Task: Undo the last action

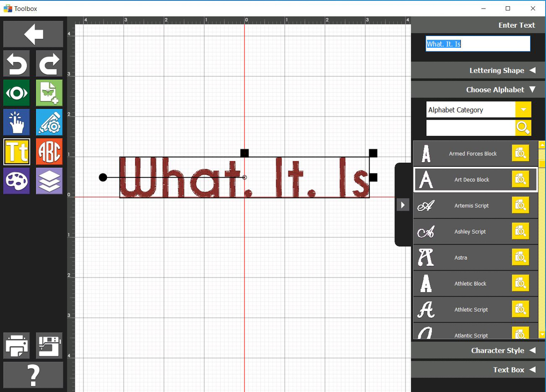Action: [17, 63]
